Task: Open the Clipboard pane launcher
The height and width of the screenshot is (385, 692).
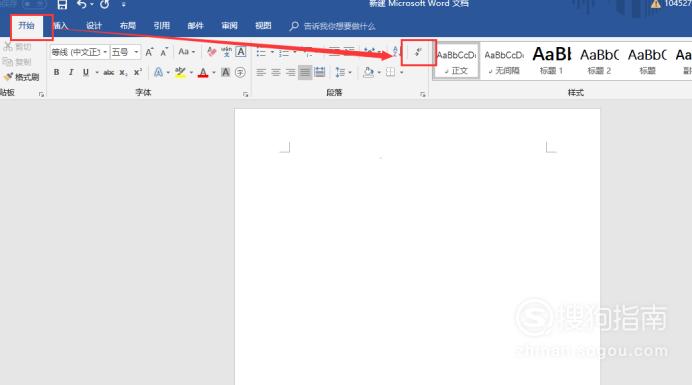Action: coord(41,94)
